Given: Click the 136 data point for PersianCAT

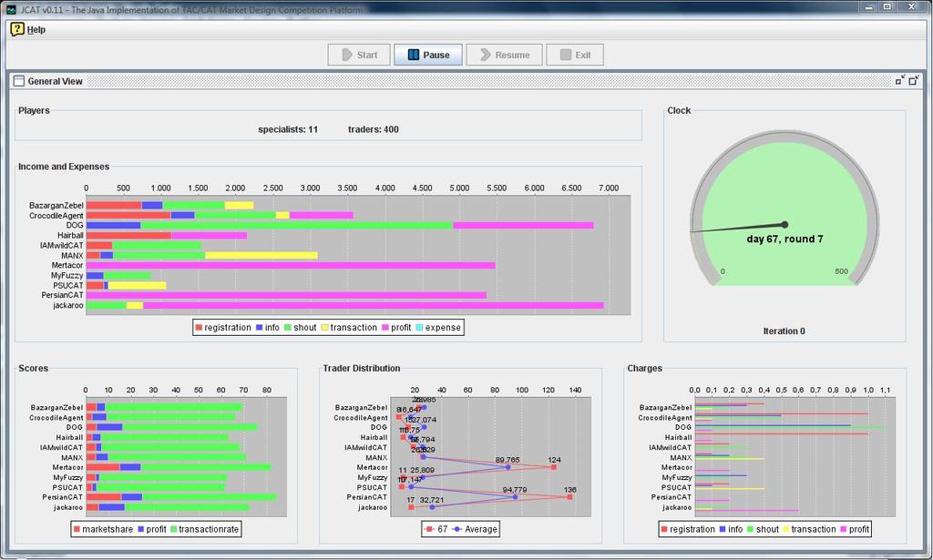Looking at the screenshot, I should (x=570, y=497).
